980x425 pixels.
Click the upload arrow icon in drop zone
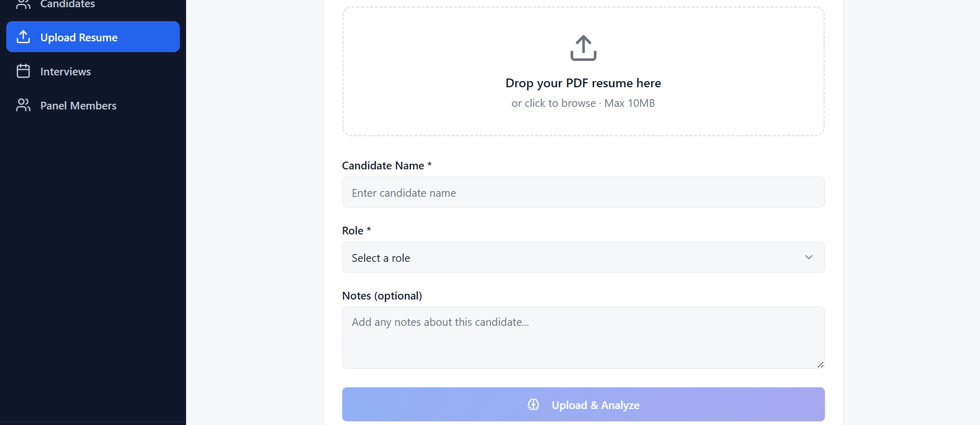pyautogui.click(x=583, y=48)
